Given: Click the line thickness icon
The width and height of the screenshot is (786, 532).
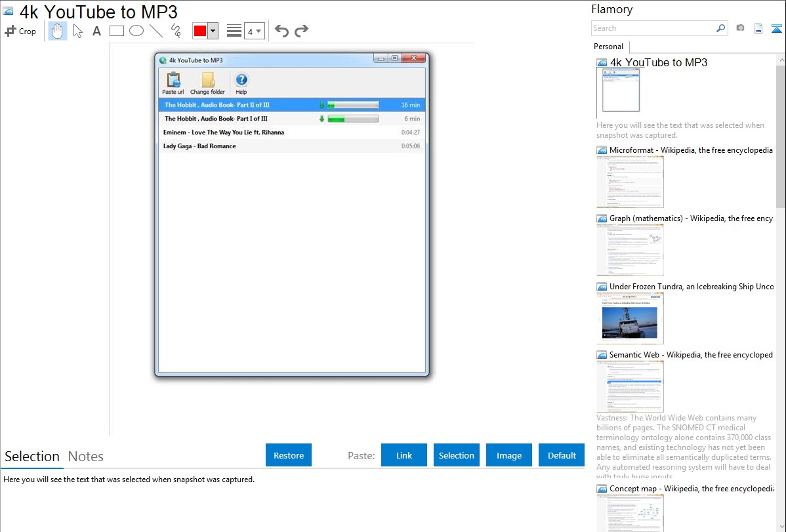Looking at the screenshot, I should 234,31.
